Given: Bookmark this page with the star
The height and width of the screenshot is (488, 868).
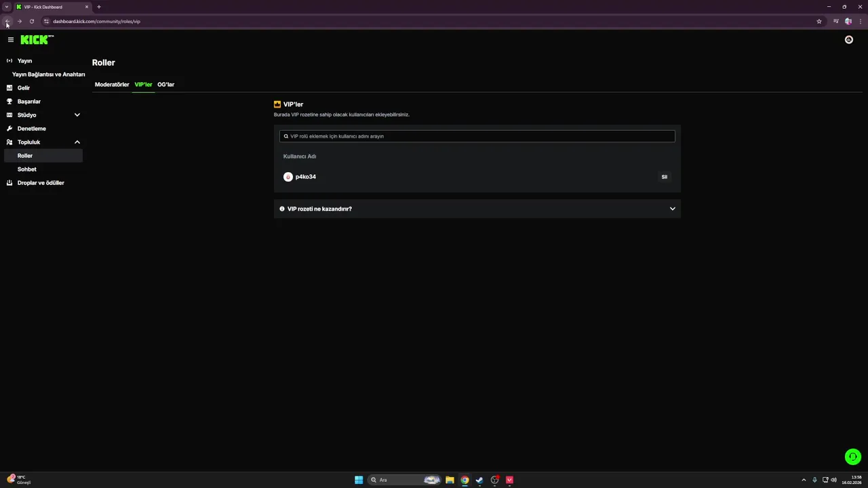Looking at the screenshot, I should pyautogui.click(x=819, y=21).
